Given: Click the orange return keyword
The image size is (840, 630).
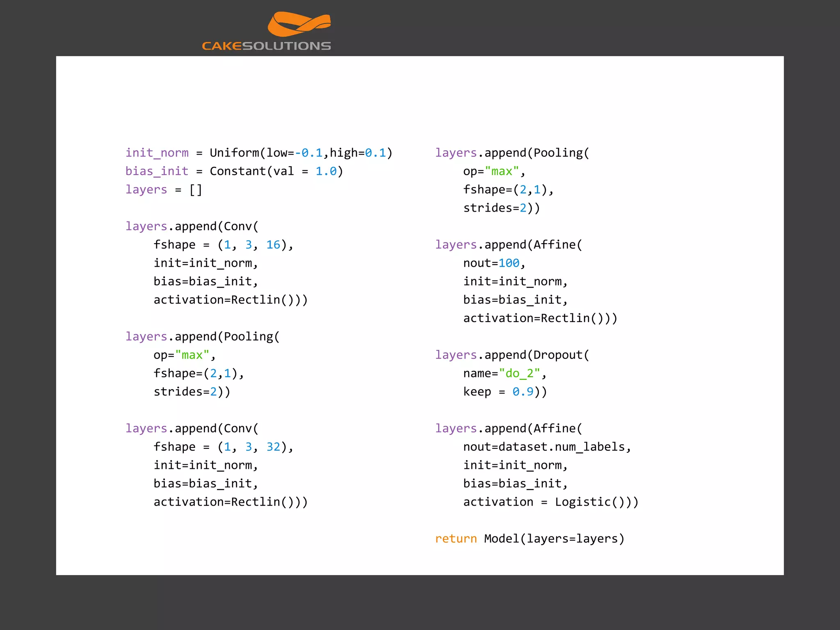Looking at the screenshot, I should point(456,539).
